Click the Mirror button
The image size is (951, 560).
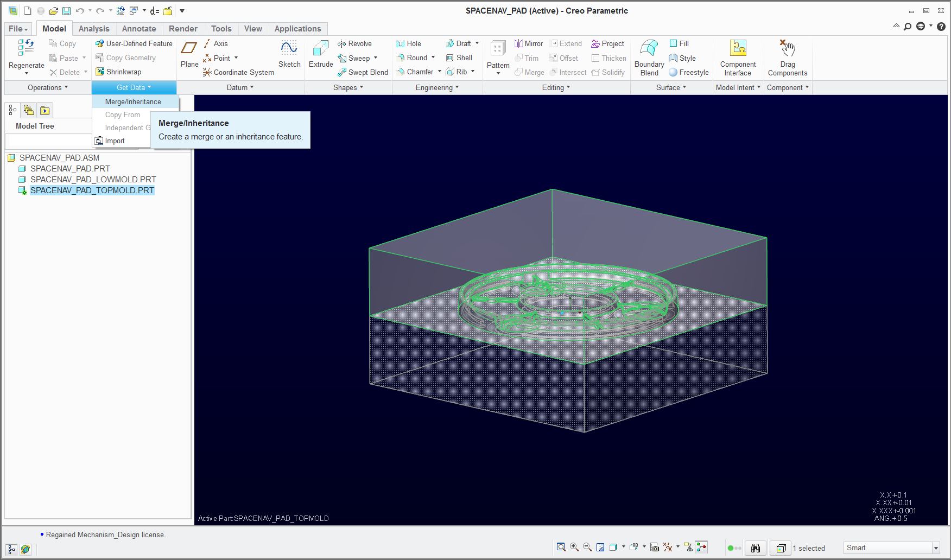pyautogui.click(x=529, y=43)
